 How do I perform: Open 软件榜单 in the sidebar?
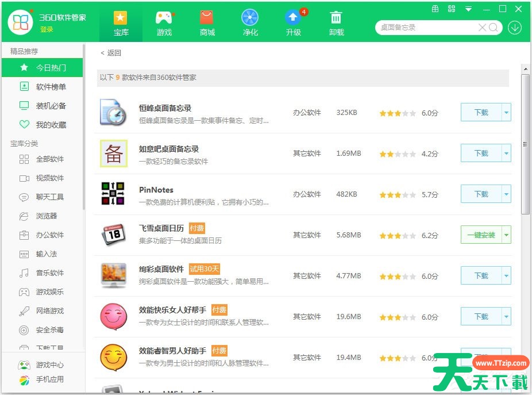tap(42, 87)
